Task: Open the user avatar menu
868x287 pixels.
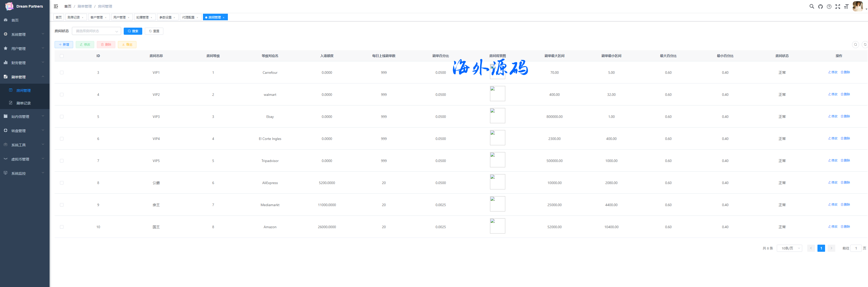Action: [x=858, y=6]
